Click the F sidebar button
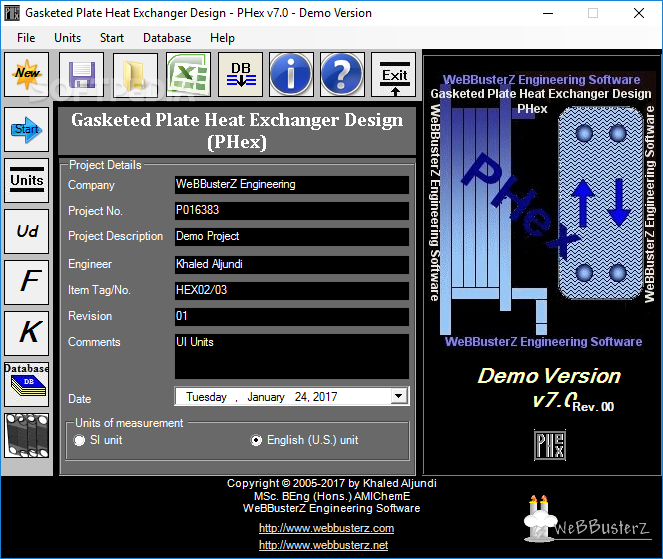Screen dimensions: 663x559 [x=27, y=282]
